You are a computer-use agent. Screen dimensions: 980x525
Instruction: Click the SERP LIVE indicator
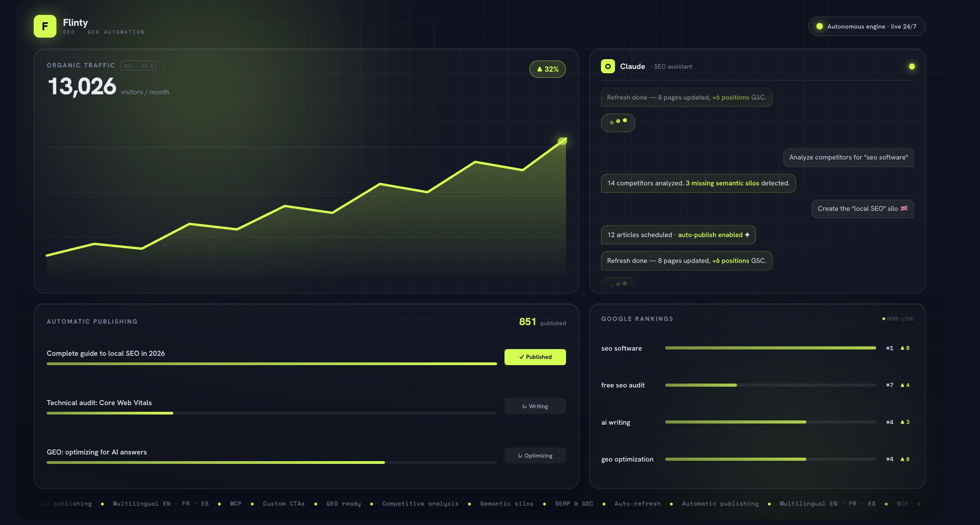pos(898,319)
